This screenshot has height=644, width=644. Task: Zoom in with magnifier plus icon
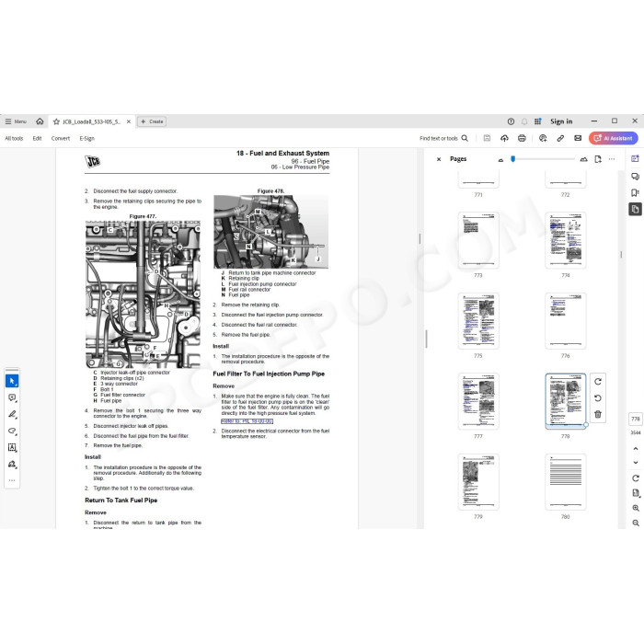pyautogui.click(x=636, y=508)
